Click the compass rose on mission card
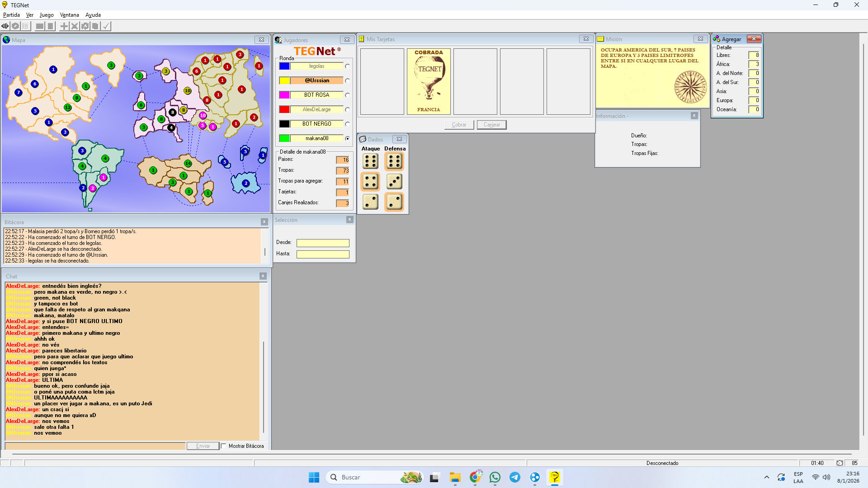868x488 pixels. pyautogui.click(x=690, y=87)
